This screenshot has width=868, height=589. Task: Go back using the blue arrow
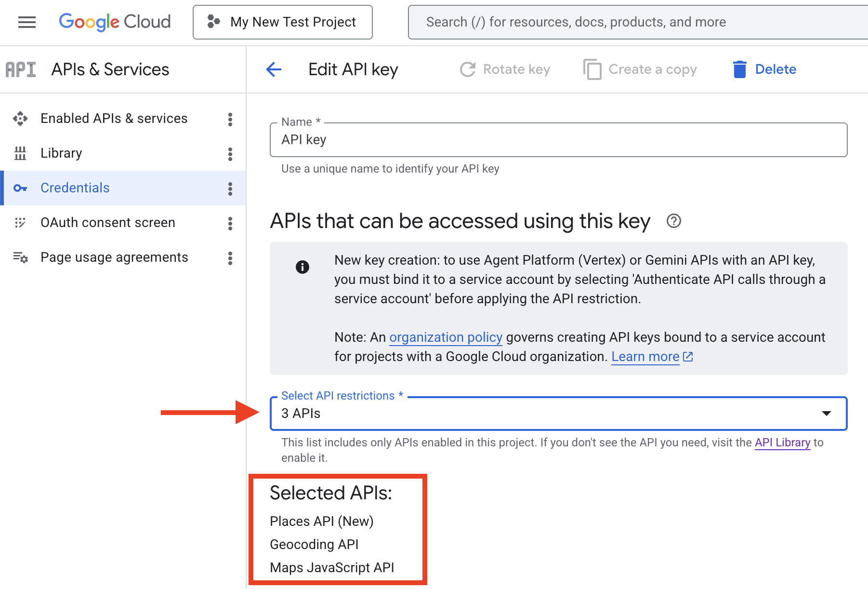(274, 69)
